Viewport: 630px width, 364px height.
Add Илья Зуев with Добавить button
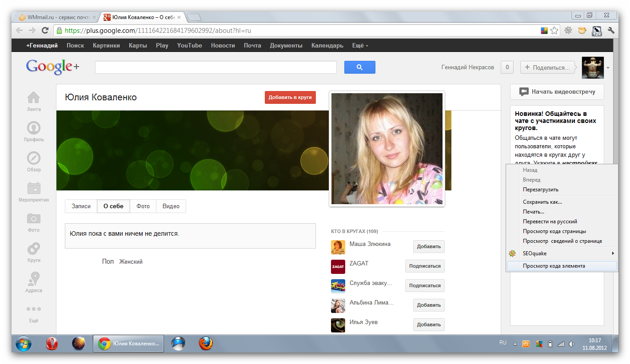click(x=429, y=325)
